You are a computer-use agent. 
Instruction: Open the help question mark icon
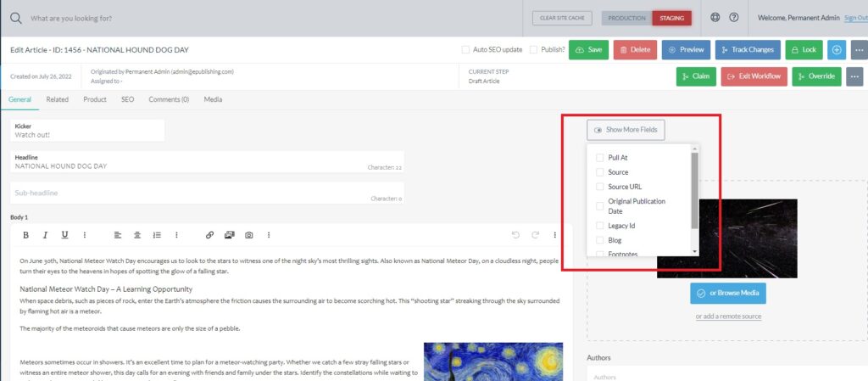click(x=734, y=18)
